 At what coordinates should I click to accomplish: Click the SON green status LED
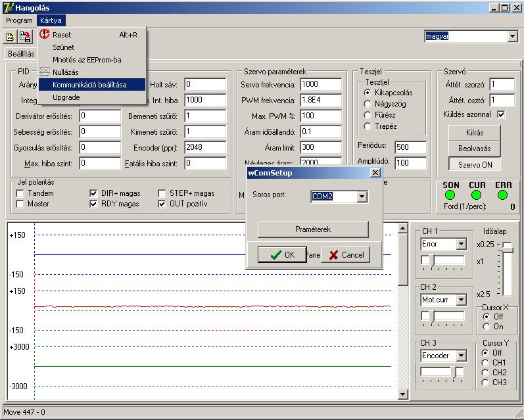tap(450, 195)
